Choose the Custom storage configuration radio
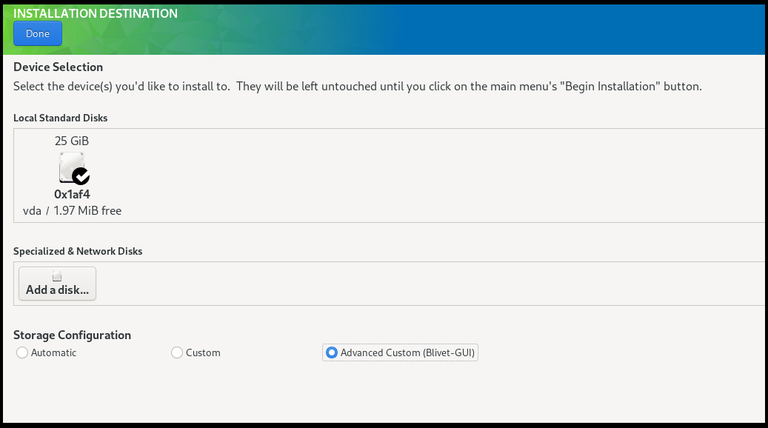The image size is (768, 428). 177,353
